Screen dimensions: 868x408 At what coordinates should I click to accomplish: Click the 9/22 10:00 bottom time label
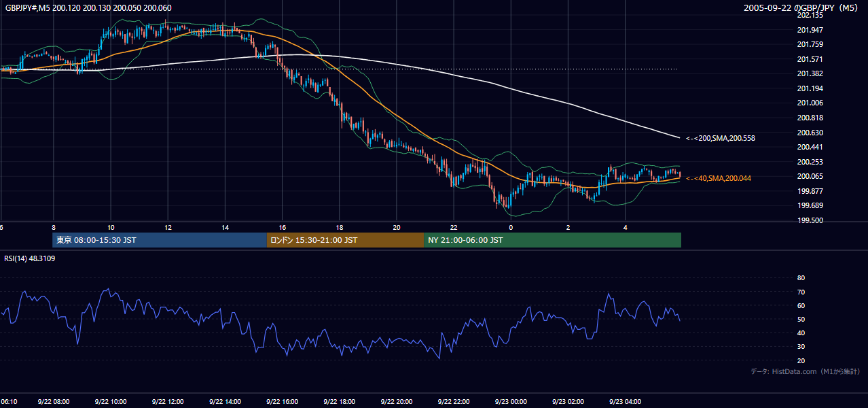coord(111,402)
